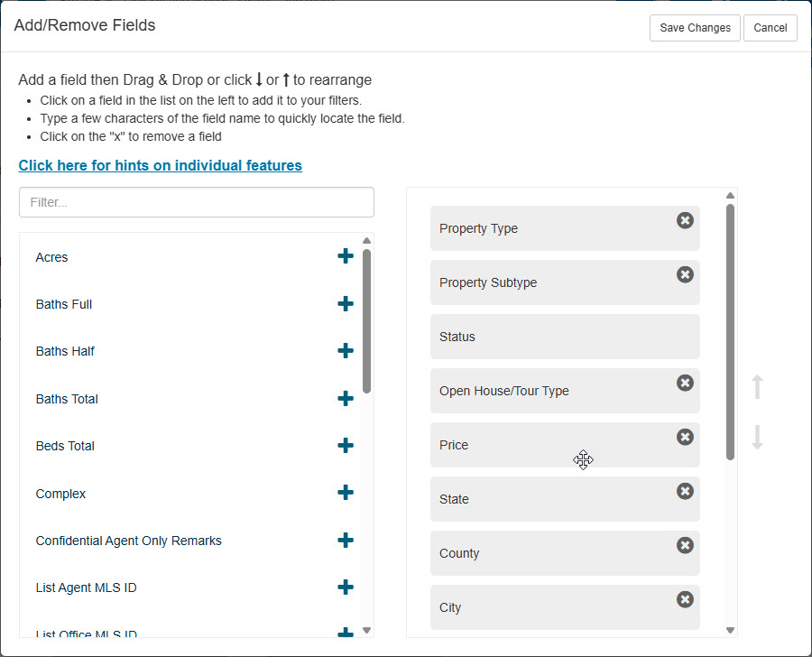Select the Complex field in list

[60, 494]
